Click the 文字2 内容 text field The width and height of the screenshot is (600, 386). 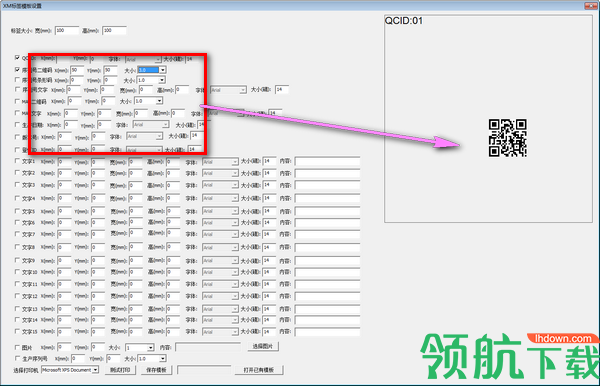pos(327,173)
